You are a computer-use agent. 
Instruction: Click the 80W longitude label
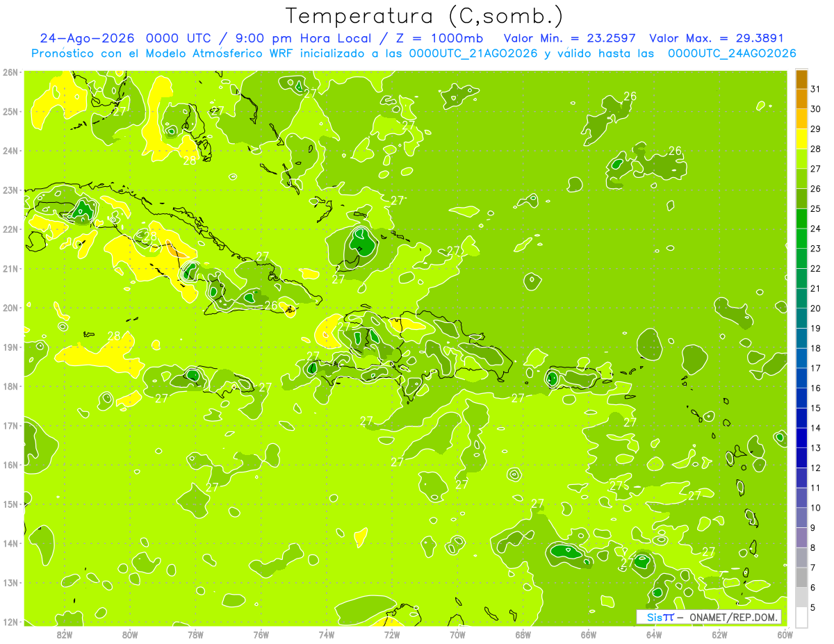130,634
